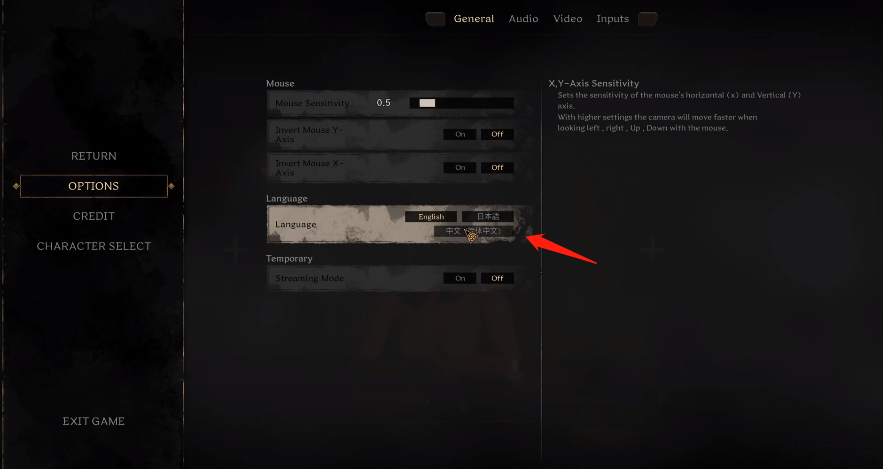
Task: Switch to the Audio tab
Action: 523,19
